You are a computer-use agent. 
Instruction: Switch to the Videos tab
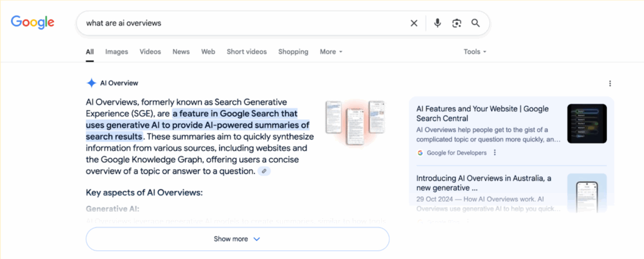150,52
